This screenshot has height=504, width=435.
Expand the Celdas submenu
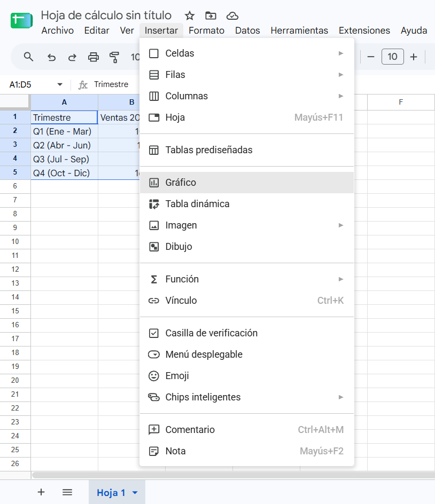tap(247, 53)
